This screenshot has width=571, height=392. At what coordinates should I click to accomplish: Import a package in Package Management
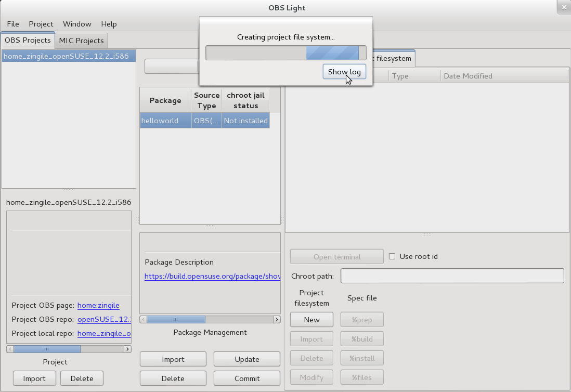[x=173, y=359]
